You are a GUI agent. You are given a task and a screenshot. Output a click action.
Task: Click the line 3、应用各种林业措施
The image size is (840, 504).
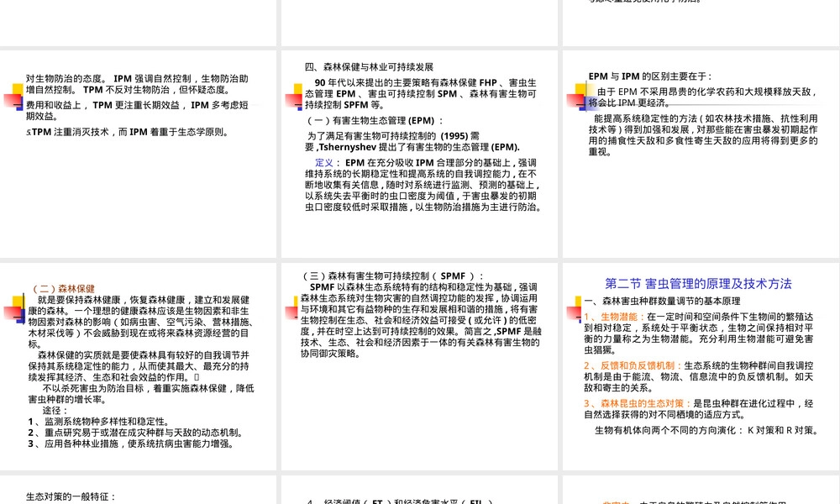[x=131, y=444]
